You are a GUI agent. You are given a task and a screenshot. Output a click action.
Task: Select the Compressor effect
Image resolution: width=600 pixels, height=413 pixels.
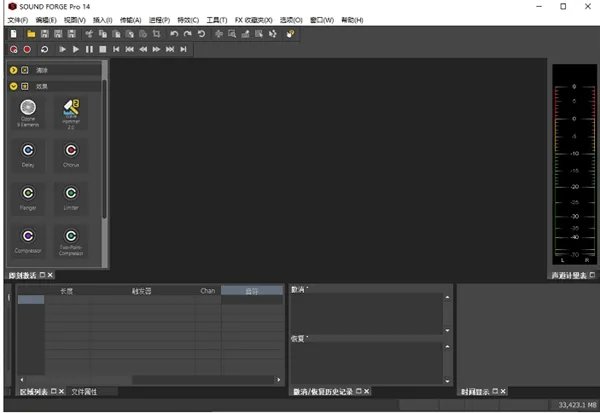[x=28, y=241]
